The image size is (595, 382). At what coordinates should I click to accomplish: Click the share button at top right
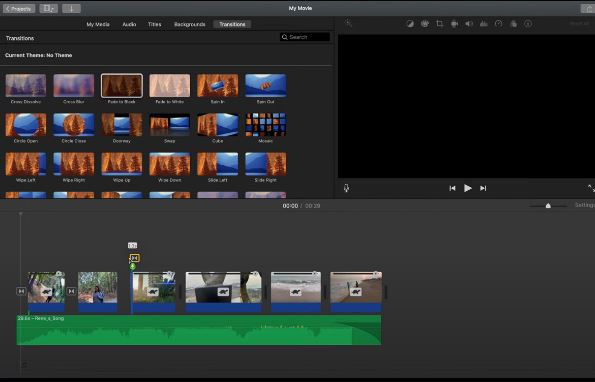coord(588,8)
